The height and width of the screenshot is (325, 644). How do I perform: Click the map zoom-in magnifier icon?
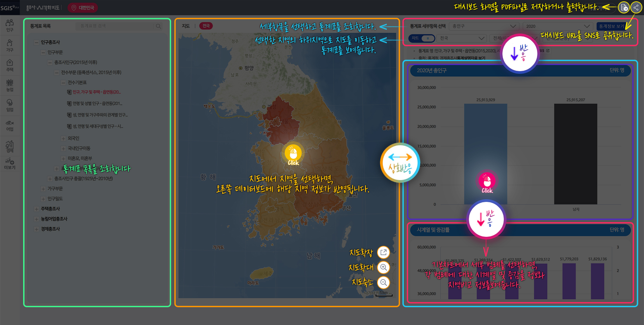click(383, 267)
